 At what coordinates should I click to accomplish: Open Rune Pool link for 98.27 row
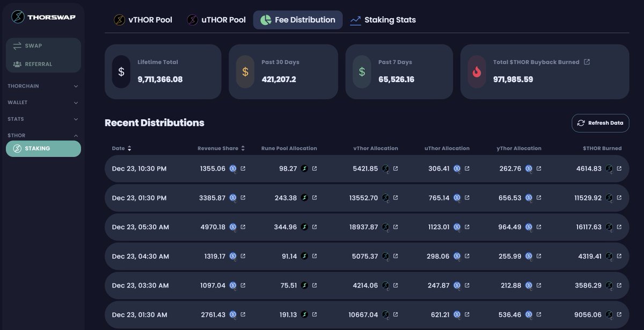(314, 169)
